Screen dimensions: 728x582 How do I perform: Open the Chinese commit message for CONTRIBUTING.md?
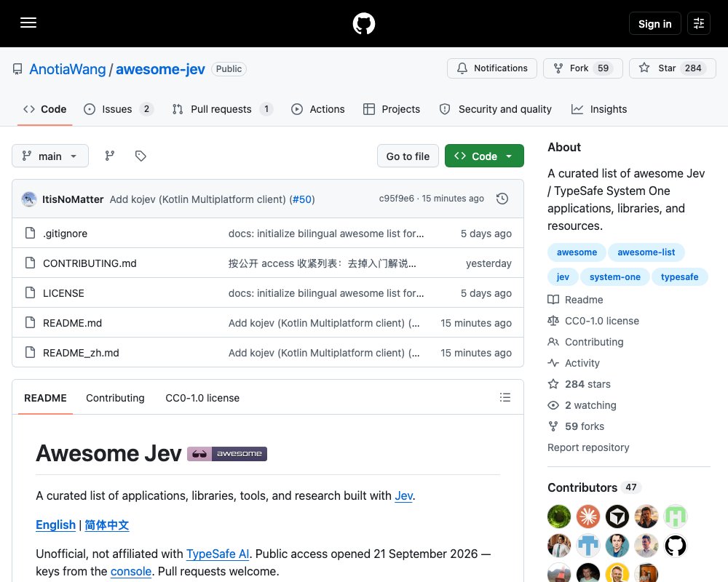[x=323, y=263]
